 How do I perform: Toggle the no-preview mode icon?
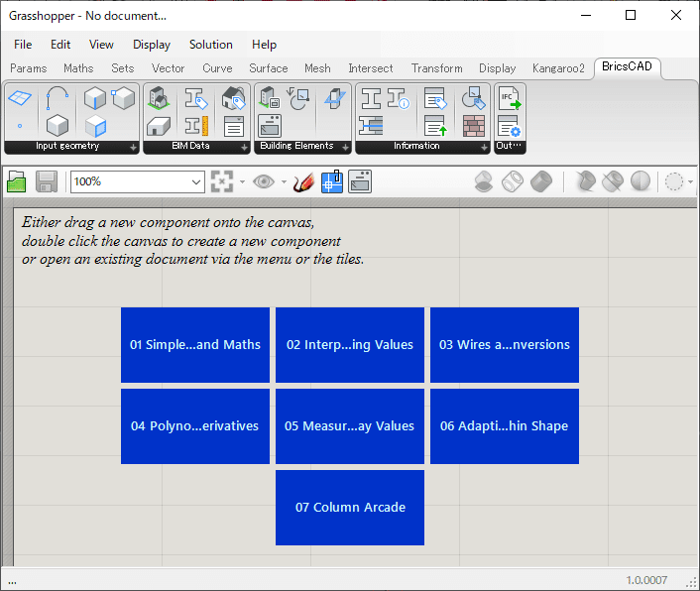click(x=484, y=181)
